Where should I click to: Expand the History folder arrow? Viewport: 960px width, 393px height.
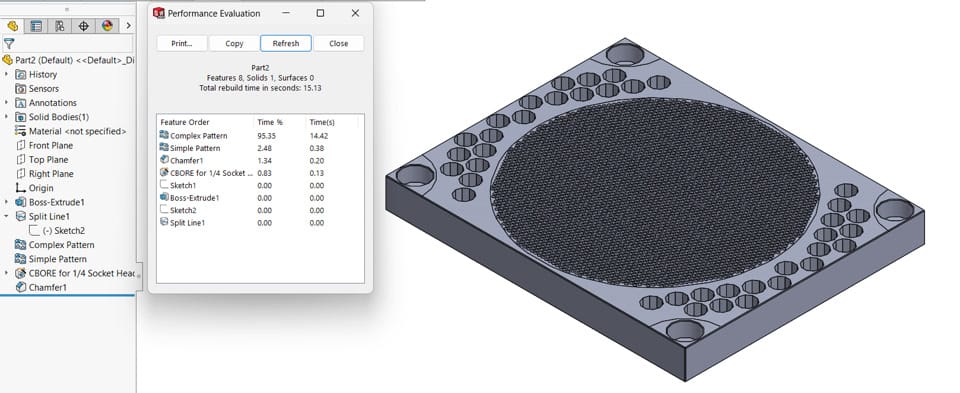[7, 74]
